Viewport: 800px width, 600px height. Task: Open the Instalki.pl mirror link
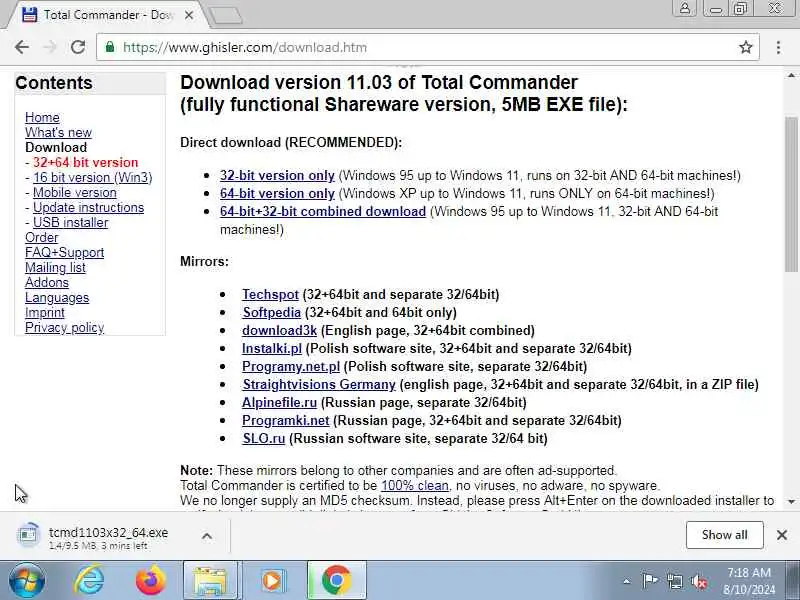click(271, 348)
